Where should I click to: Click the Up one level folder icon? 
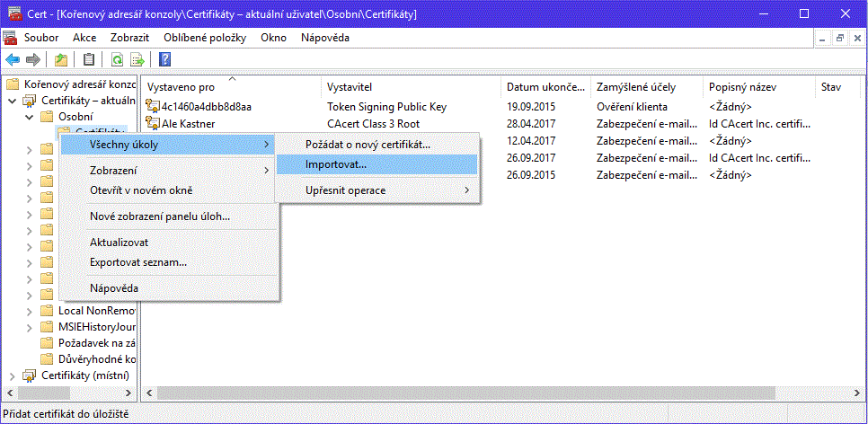[60, 60]
